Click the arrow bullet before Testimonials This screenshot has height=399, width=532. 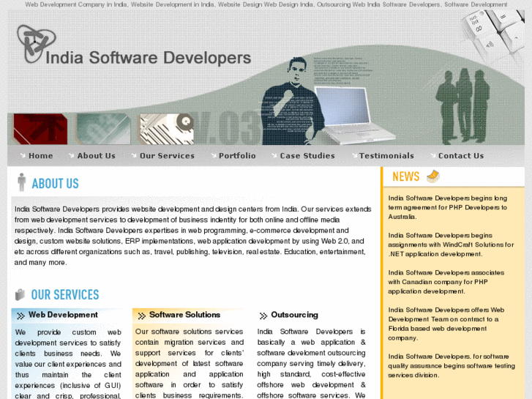coord(355,155)
